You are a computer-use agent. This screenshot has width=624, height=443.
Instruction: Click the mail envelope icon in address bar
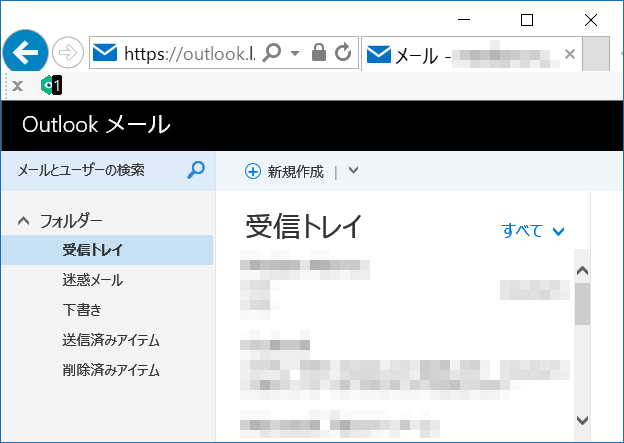point(105,53)
